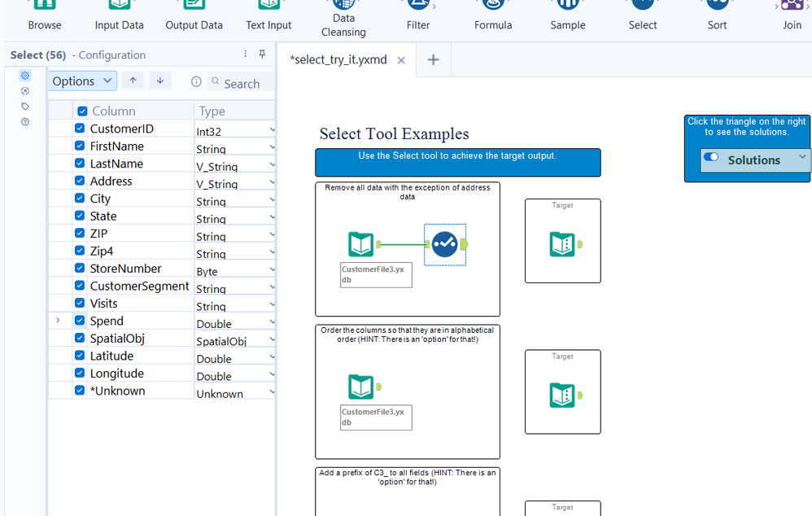Click the first Target output node
This screenshot has width=812, height=516.
pos(562,244)
